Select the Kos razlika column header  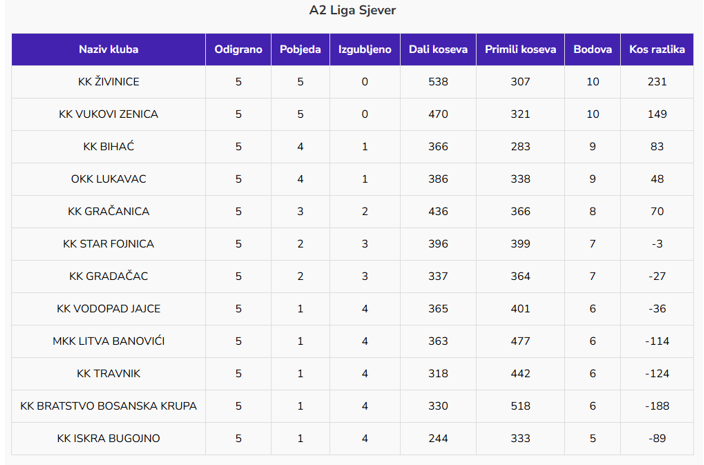657,49
